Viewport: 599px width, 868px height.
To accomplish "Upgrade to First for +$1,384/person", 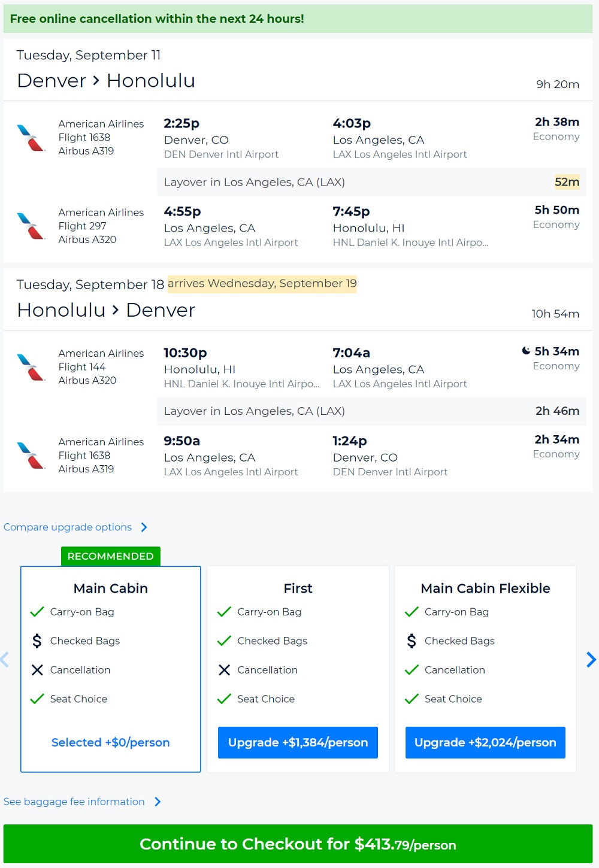I will pyautogui.click(x=298, y=743).
